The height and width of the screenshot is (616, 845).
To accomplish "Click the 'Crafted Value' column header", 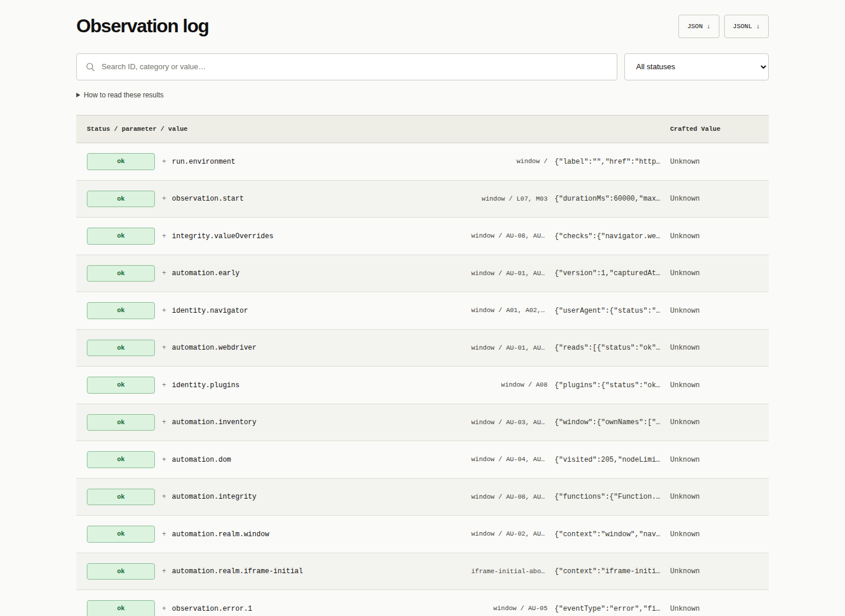I will (695, 129).
